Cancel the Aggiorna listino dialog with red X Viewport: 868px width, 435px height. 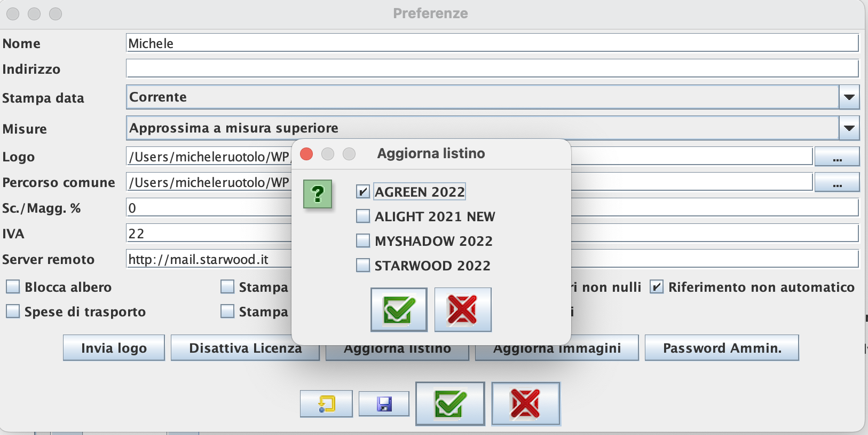click(462, 309)
